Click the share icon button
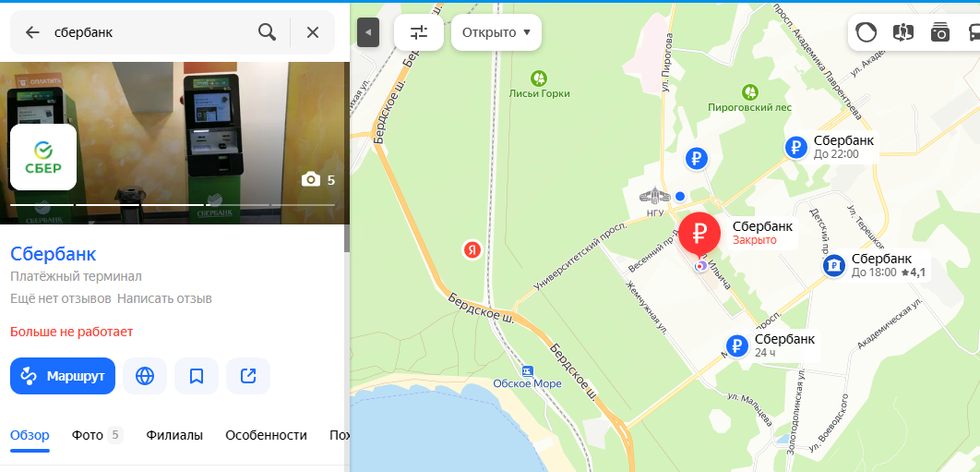The height and width of the screenshot is (472, 980). tap(248, 376)
